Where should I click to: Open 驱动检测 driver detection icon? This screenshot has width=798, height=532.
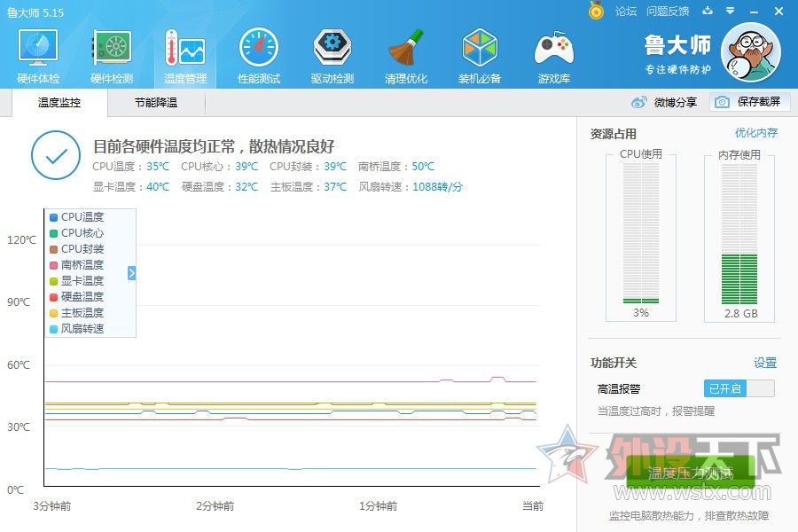click(332, 47)
